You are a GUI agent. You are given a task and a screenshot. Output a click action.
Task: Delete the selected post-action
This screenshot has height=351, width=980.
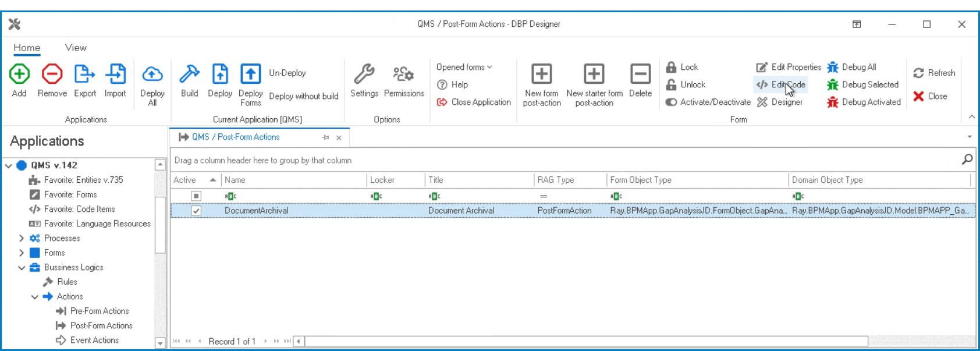(x=640, y=81)
